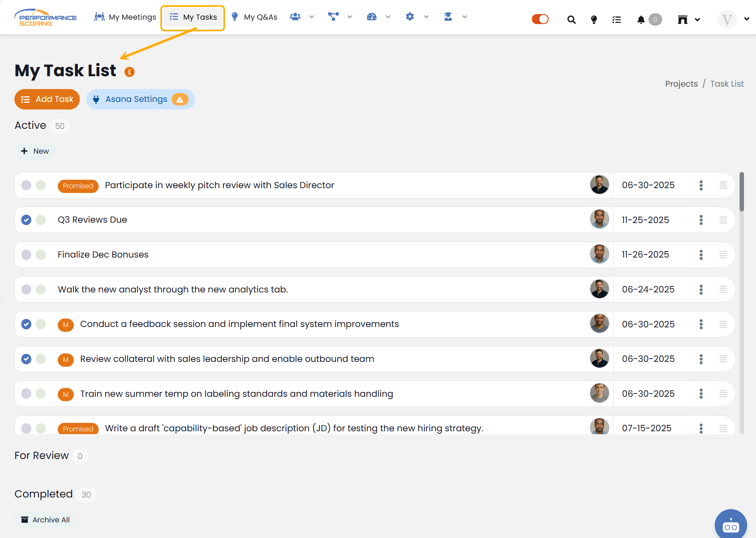Click the 06-24-2025 due date field
Image resolution: width=756 pixels, height=538 pixels.
(x=648, y=289)
